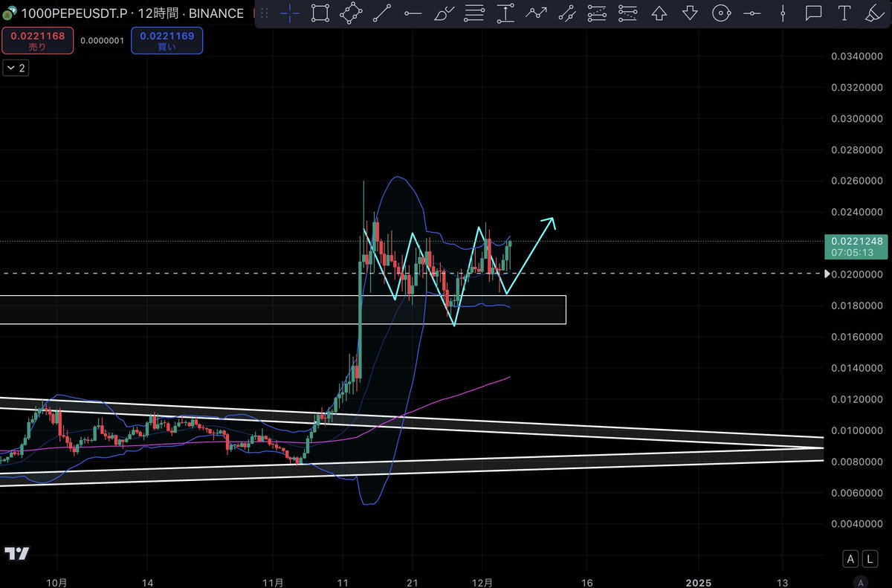Click the dashed line marker at 0.0200000
This screenshot has width=892, height=588.
click(x=829, y=274)
